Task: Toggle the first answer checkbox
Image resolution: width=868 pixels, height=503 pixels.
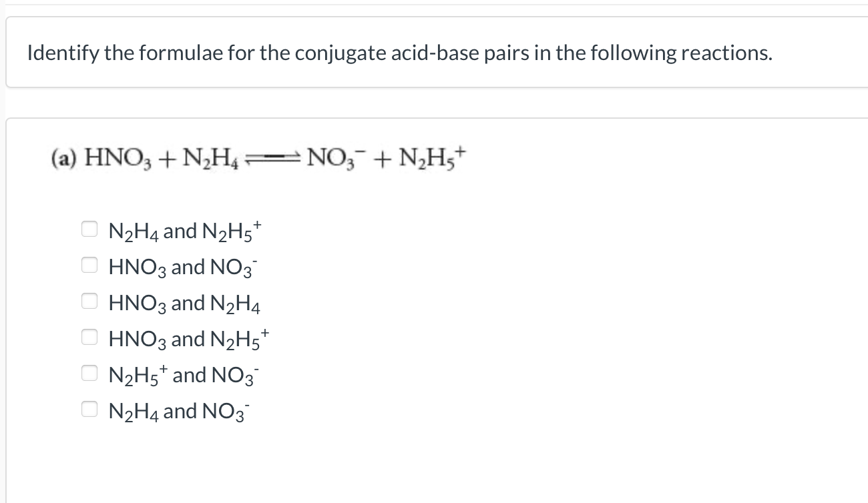Action: coord(89,228)
